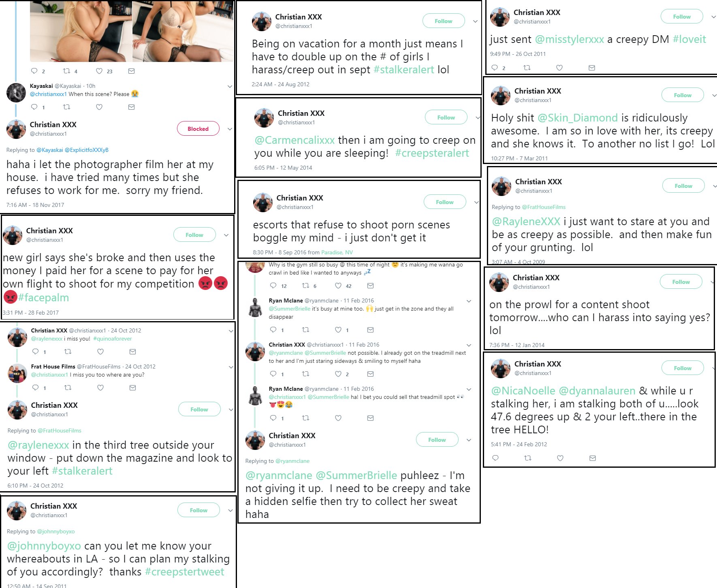
Task: Toggle the red Blocked button
Action: point(198,129)
